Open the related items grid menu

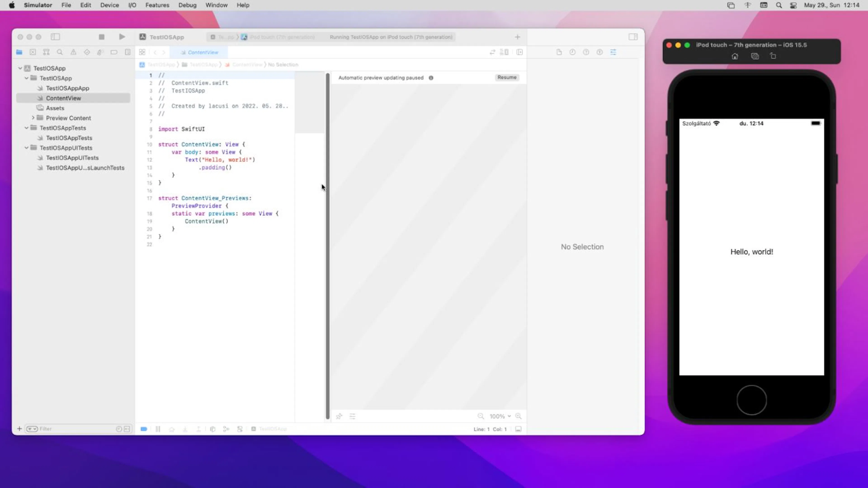click(x=142, y=52)
